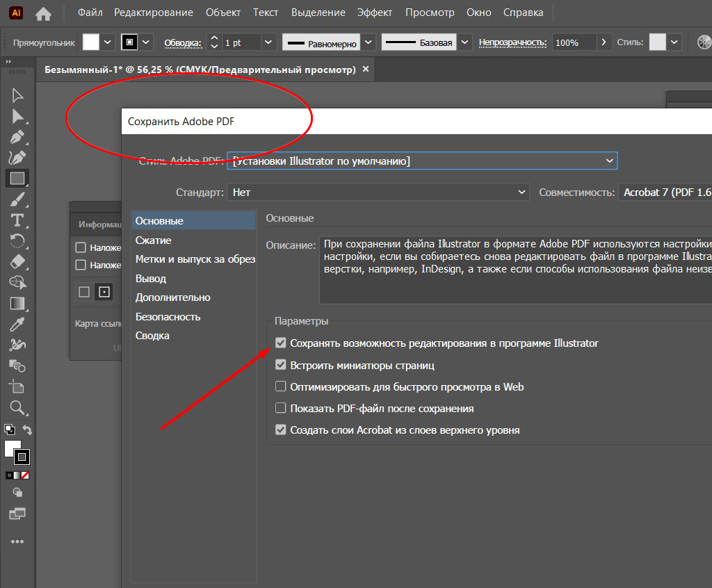
Task: Activate the Eyedropper tool
Action: click(x=17, y=325)
